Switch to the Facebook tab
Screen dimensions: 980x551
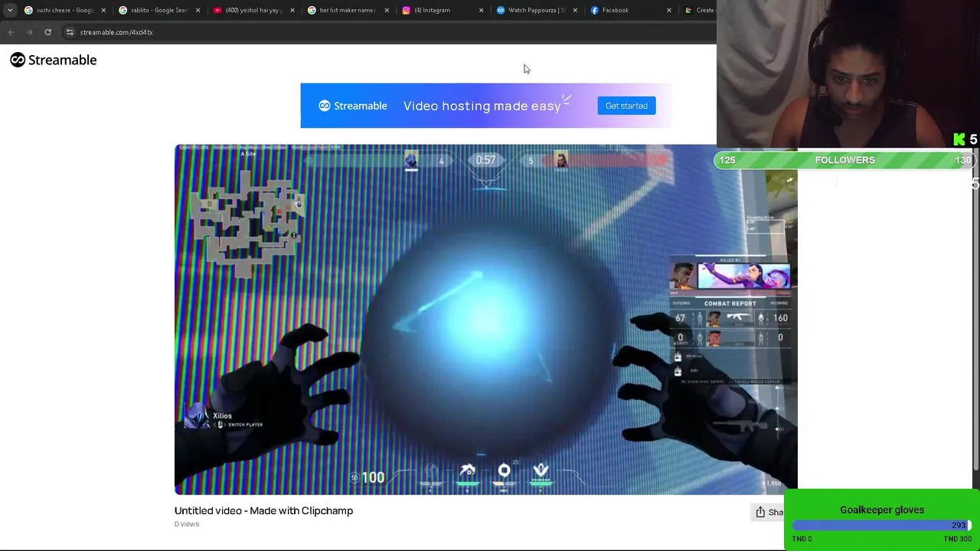[x=630, y=10]
